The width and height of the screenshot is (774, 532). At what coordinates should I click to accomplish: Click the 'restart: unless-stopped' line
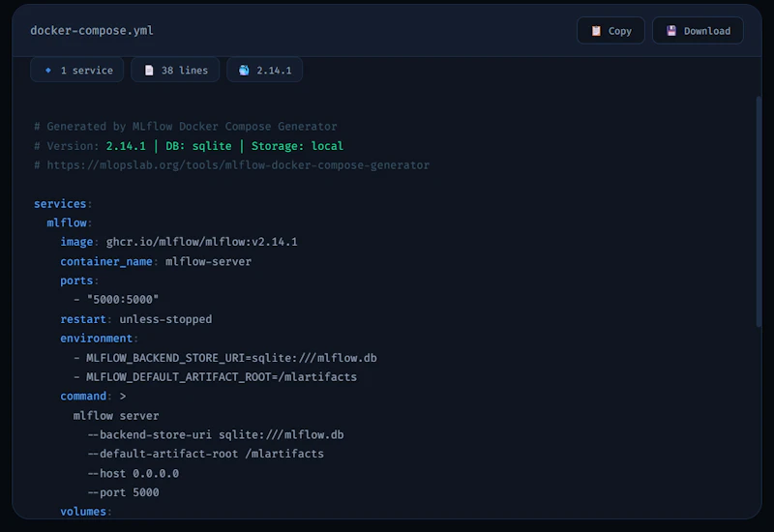(x=136, y=319)
